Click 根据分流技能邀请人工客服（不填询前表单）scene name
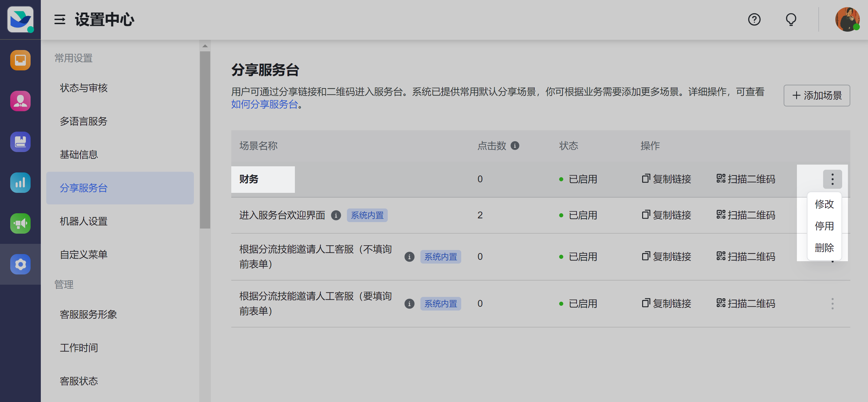 pos(316,257)
